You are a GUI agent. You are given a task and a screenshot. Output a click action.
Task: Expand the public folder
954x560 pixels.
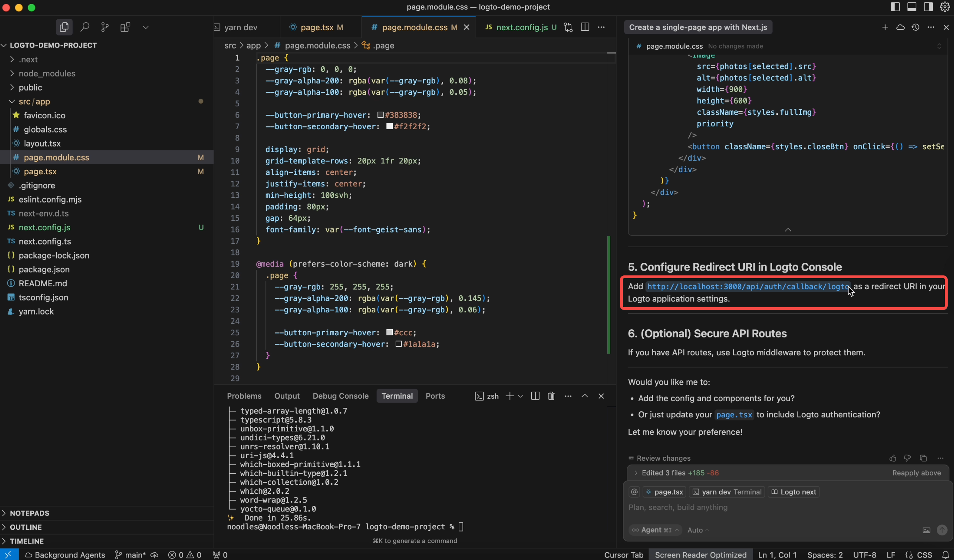107,87
